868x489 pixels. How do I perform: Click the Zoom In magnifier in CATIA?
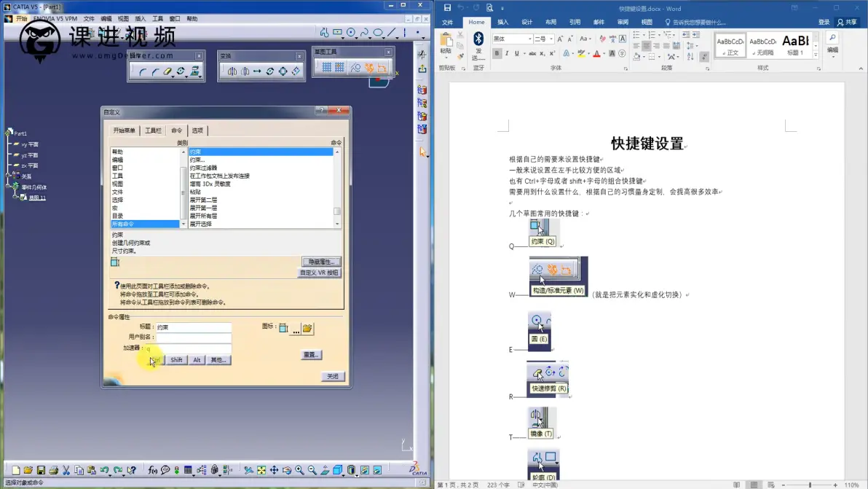click(x=299, y=470)
